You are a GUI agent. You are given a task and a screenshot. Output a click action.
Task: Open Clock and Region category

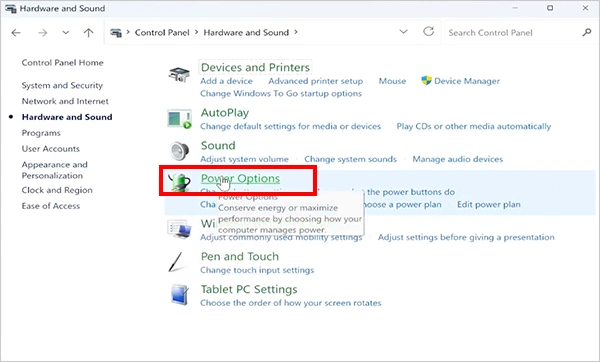[57, 190]
